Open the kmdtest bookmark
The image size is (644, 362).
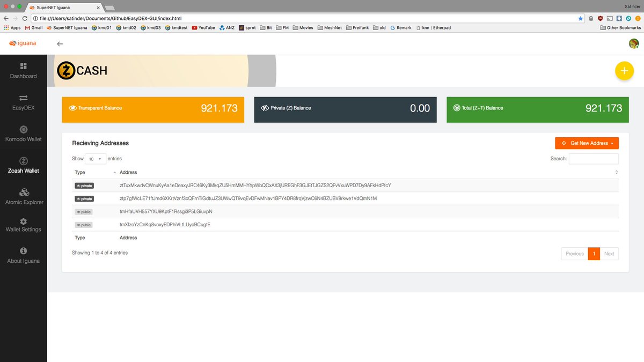pos(177,27)
